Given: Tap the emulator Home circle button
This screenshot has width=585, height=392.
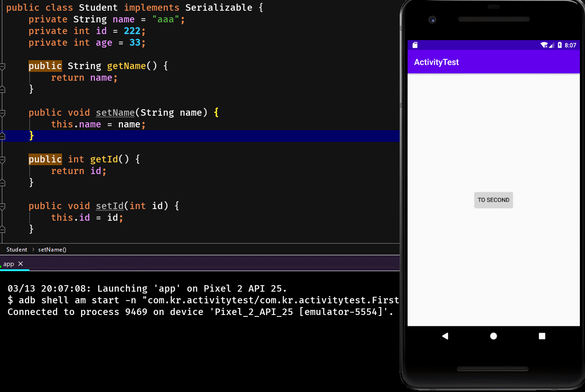Looking at the screenshot, I should coord(493,336).
